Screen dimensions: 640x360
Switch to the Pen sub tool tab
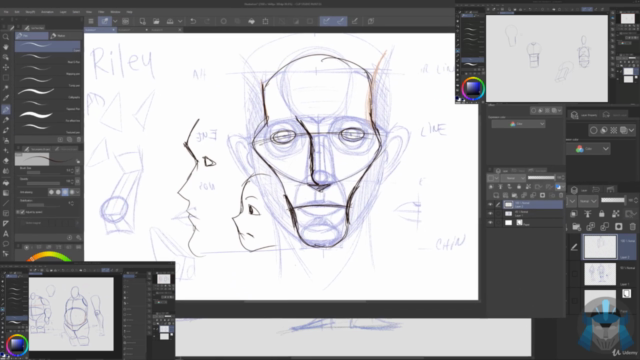pyautogui.click(x=31, y=36)
